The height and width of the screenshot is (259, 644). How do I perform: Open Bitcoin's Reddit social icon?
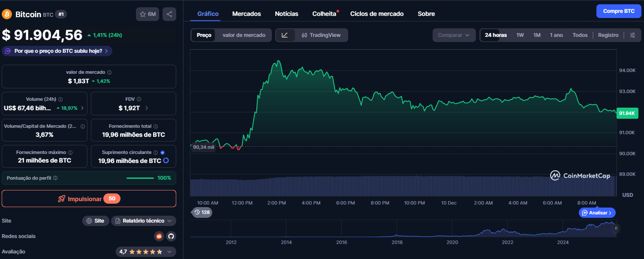pyautogui.click(x=159, y=236)
